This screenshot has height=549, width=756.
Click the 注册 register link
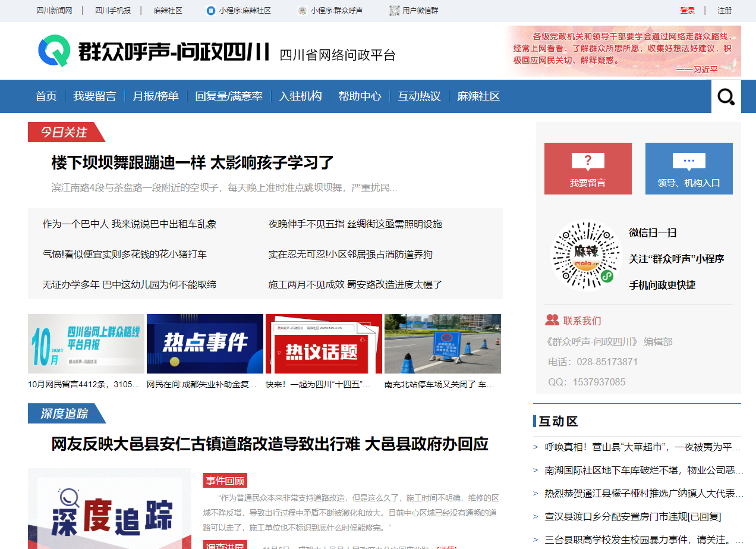pos(724,11)
